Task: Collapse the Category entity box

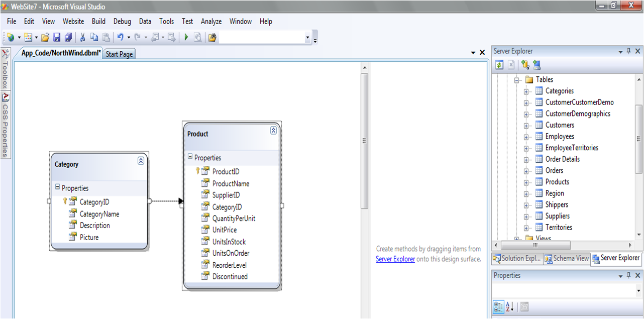Action: click(141, 161)
